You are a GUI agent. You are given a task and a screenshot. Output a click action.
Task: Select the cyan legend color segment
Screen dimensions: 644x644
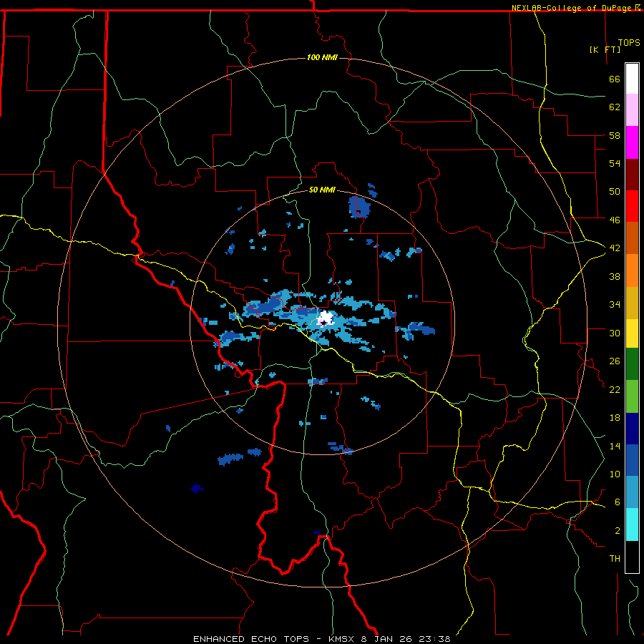click(x=632, y=525)
